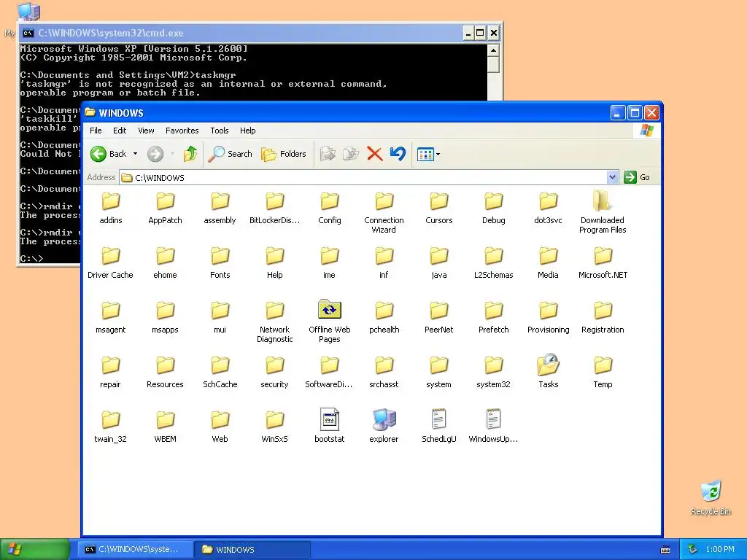Click the tray network connection icon
Image resolution: width=747 pixels, height=560 pixels.
pos(693,550)
